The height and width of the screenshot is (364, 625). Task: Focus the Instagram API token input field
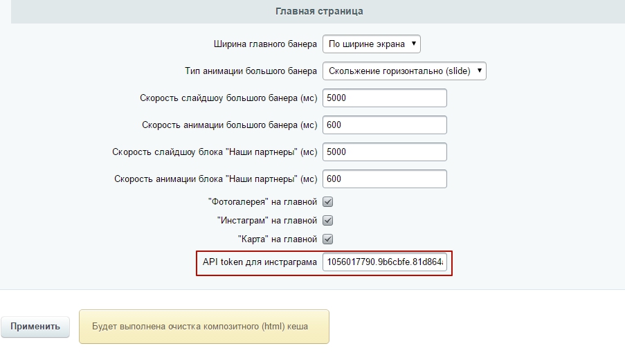(384, 263)
